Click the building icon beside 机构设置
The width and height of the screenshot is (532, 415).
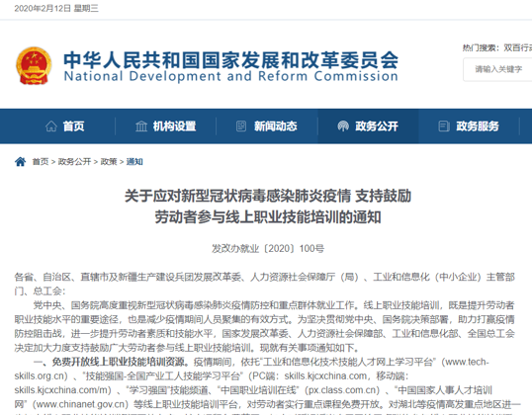pyautogui.click(x=141, y=126)
